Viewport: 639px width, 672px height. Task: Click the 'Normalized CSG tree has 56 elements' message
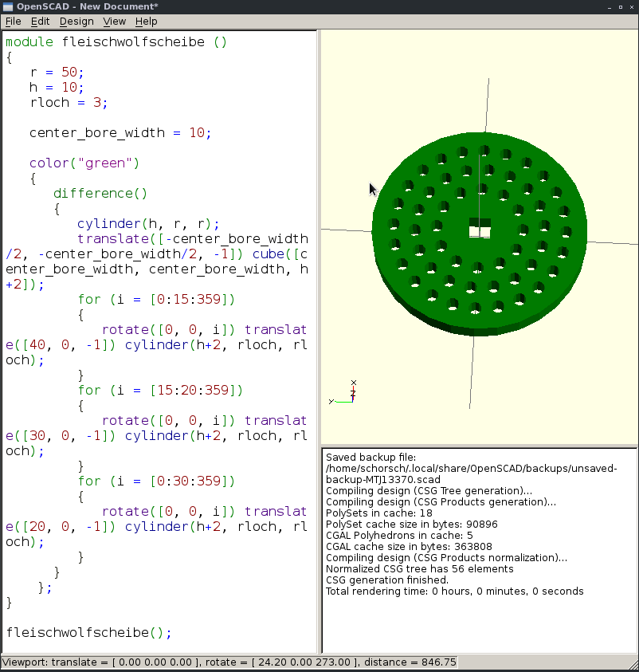419,569
